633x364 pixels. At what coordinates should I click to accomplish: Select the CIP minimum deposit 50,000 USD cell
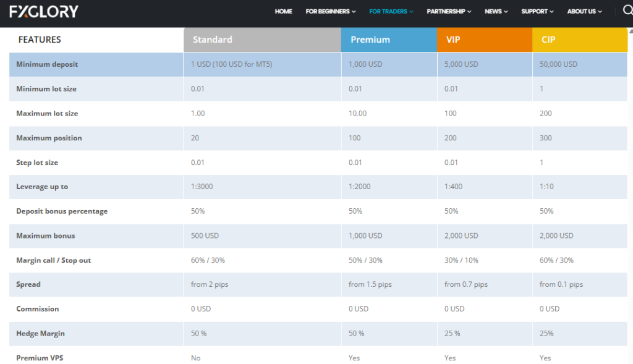[x=558, y=64]
